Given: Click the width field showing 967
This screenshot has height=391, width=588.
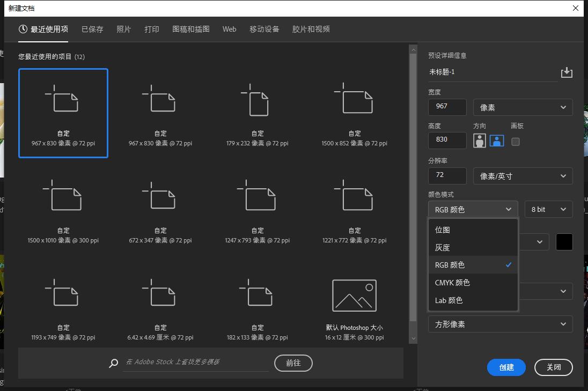Looking at the screenshot, I should click(447, 107).
